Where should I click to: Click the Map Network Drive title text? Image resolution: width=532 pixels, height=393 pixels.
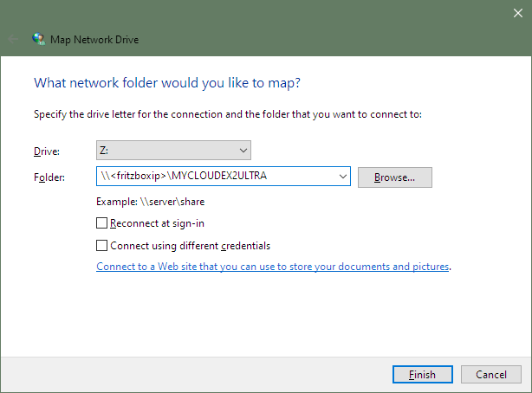tap(94, 40)
